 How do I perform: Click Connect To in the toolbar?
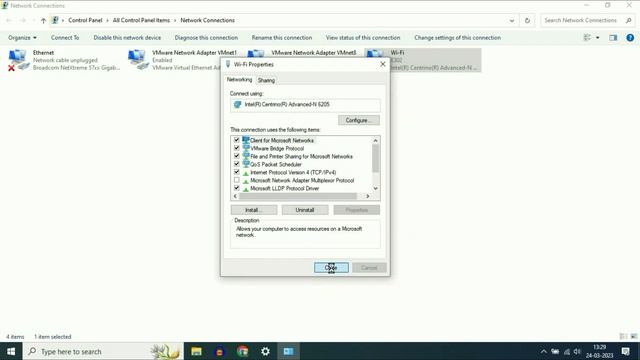tap(65, 38)
